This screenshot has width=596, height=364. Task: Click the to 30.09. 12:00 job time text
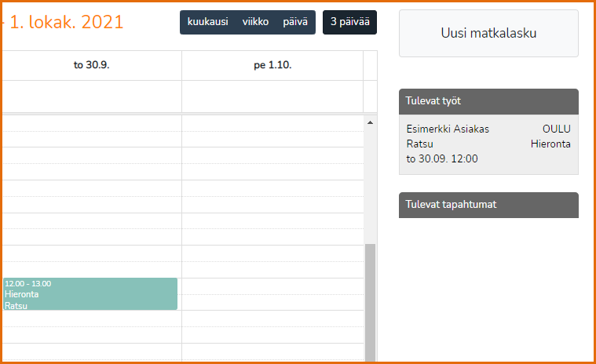[x=442, y=158]
